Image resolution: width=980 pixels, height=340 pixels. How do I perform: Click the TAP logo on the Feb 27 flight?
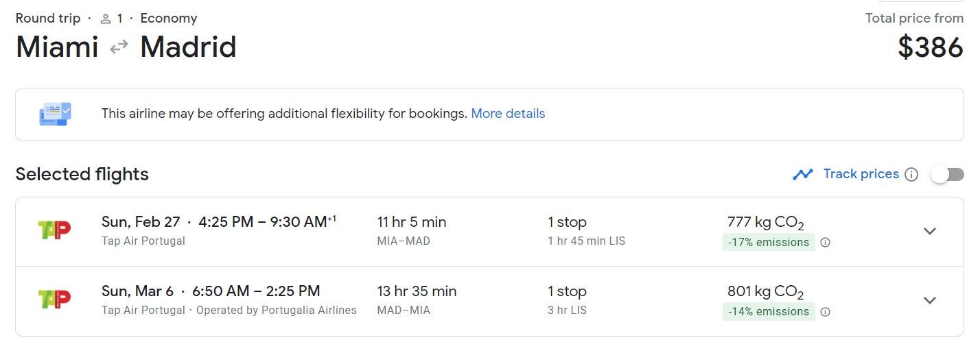(55, 231)
